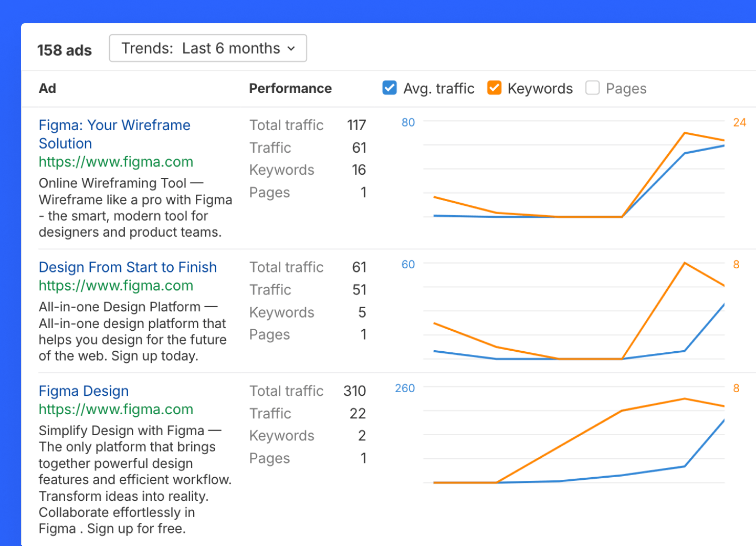Click the All-in-one Design Platform description
756x546 pixels.
[133, 331]
